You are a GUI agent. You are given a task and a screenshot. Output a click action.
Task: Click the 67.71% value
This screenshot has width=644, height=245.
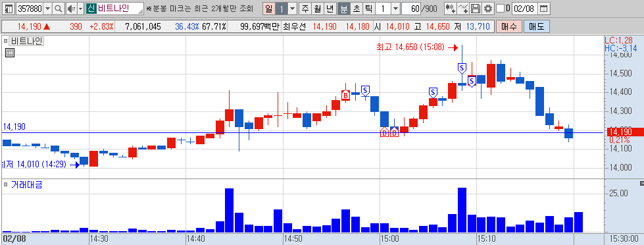point(214,27)
